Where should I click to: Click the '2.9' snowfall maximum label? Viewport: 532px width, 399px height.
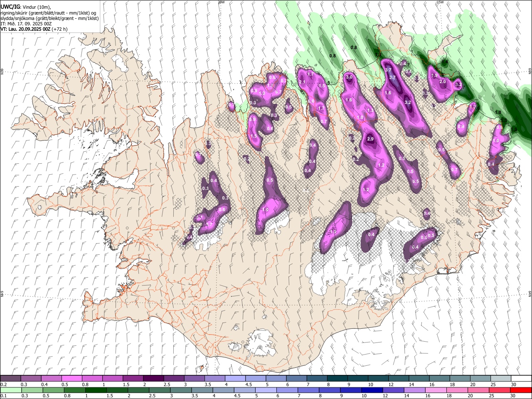pos(370,139)
